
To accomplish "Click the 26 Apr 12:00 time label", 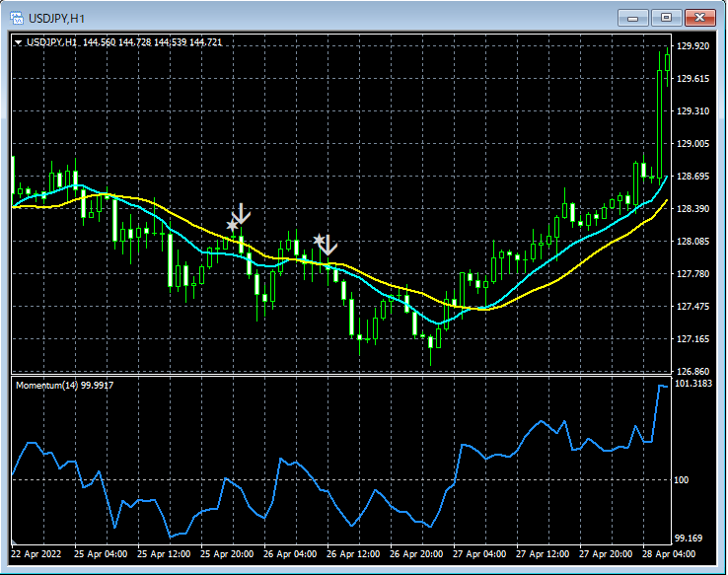I will pos(353,554).
